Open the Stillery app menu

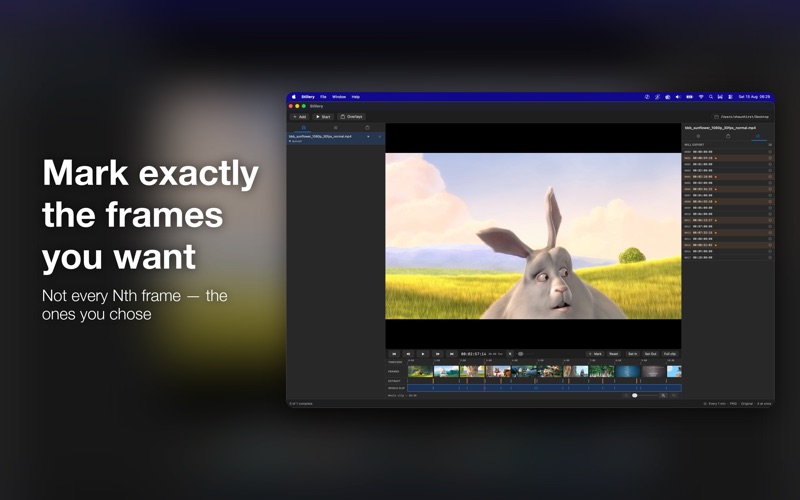pos(308,96)
